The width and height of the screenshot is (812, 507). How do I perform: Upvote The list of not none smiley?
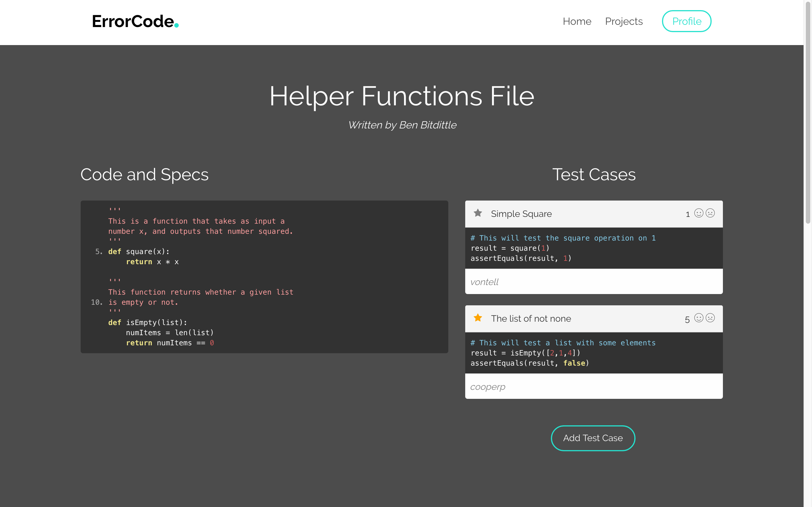coord(699,318)
